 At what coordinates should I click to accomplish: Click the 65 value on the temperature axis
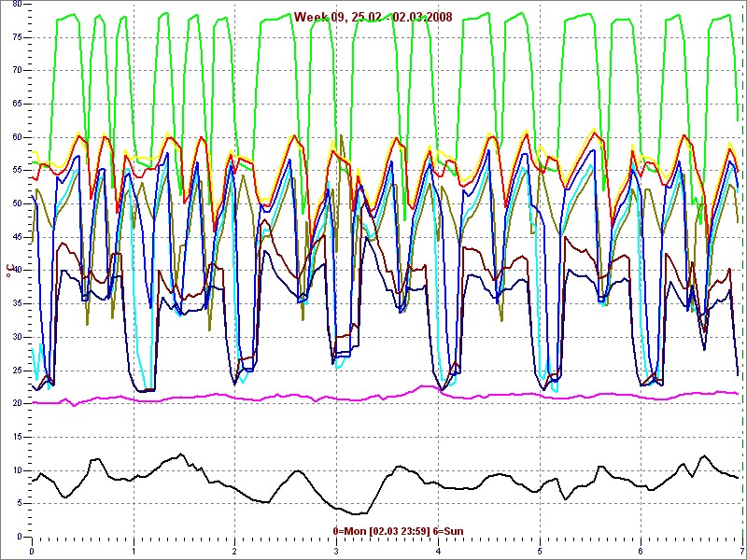coord(17,104)
